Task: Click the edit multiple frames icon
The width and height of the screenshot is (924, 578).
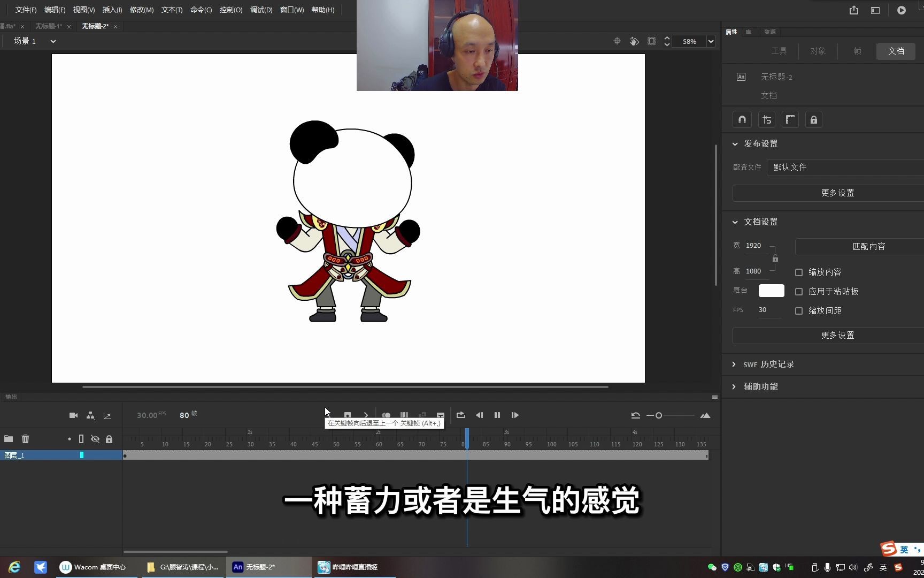Action: (404, 415)
